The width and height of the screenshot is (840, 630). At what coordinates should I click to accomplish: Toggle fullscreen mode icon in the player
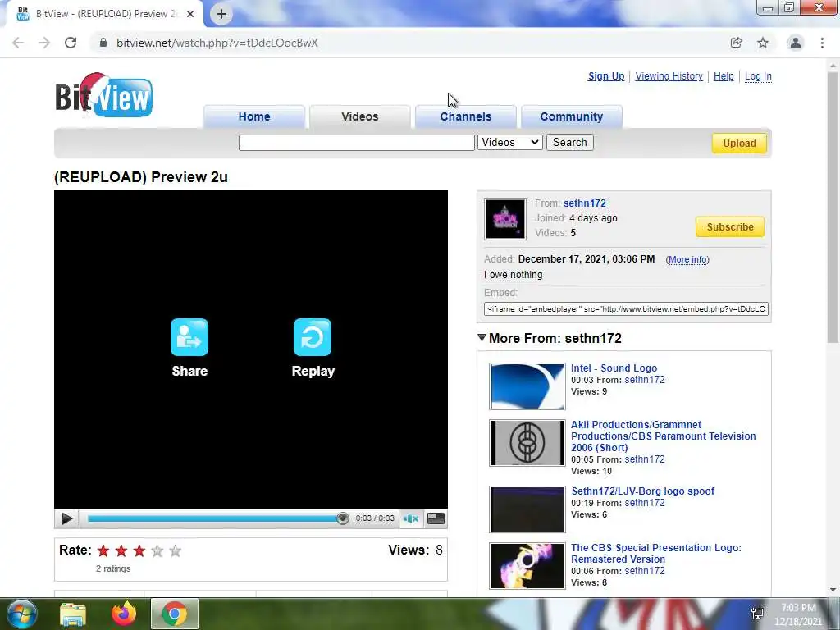pyautogui.click(x=436, y=518)
